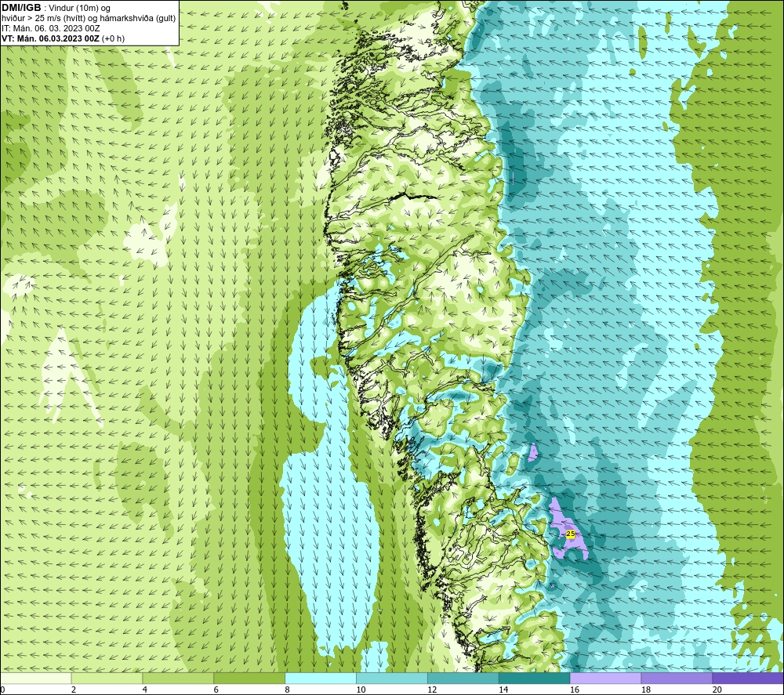Click the yellow 25 gust marker
The image size is (784, 695).
click(x=571, y=534)
